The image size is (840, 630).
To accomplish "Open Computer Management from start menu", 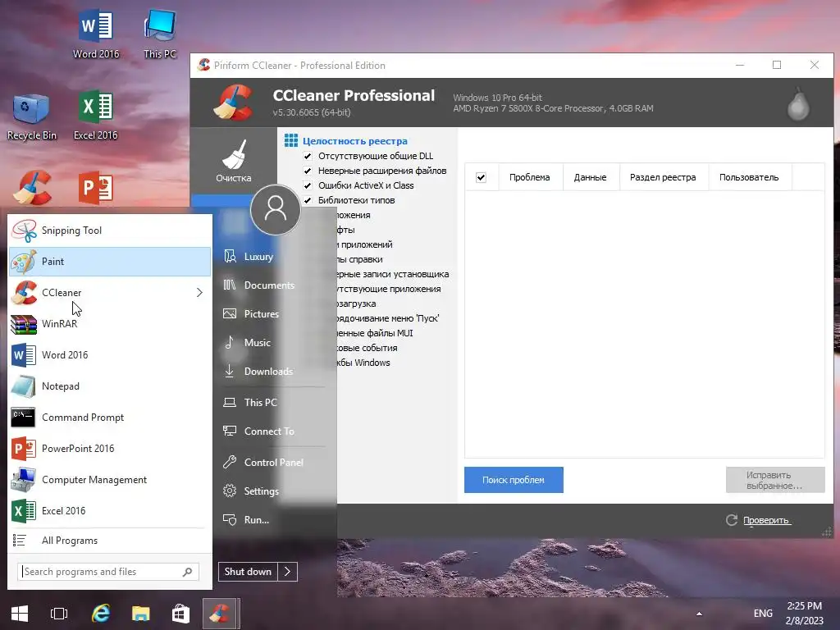I will click(110, 479).
